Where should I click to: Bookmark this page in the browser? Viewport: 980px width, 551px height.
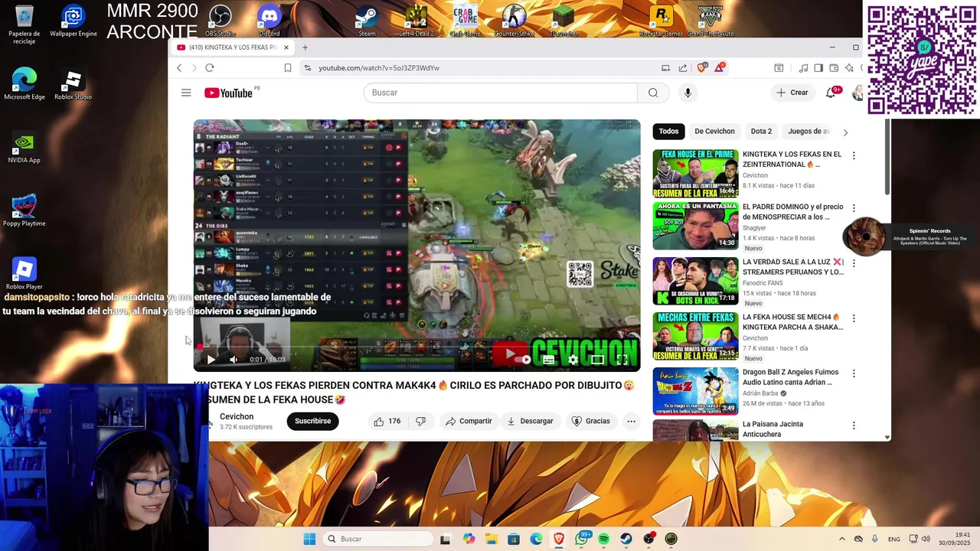point(288,68)
